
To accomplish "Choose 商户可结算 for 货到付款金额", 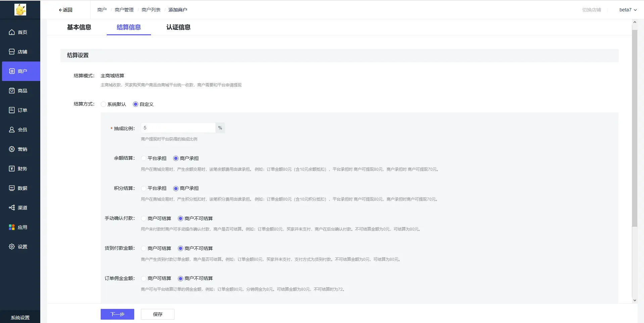I will coord(144,248).
